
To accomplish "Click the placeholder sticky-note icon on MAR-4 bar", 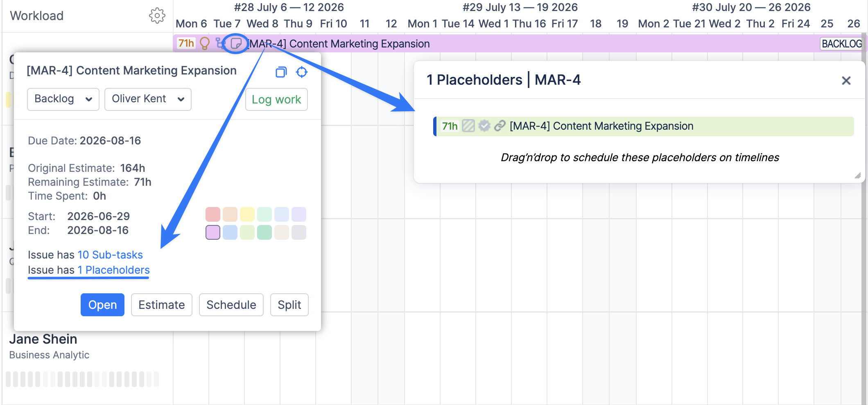I will [x=236, y=43].
